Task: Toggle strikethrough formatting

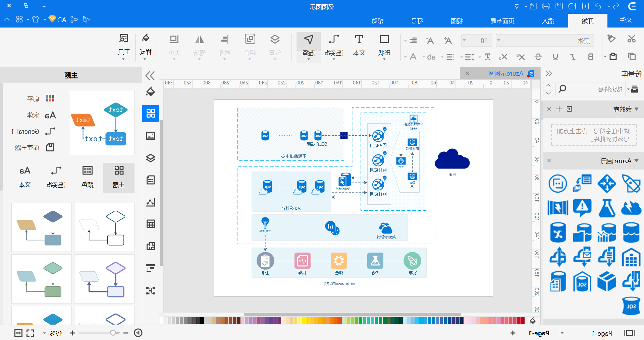Action: pyautogui.click(x=538, y=57)
